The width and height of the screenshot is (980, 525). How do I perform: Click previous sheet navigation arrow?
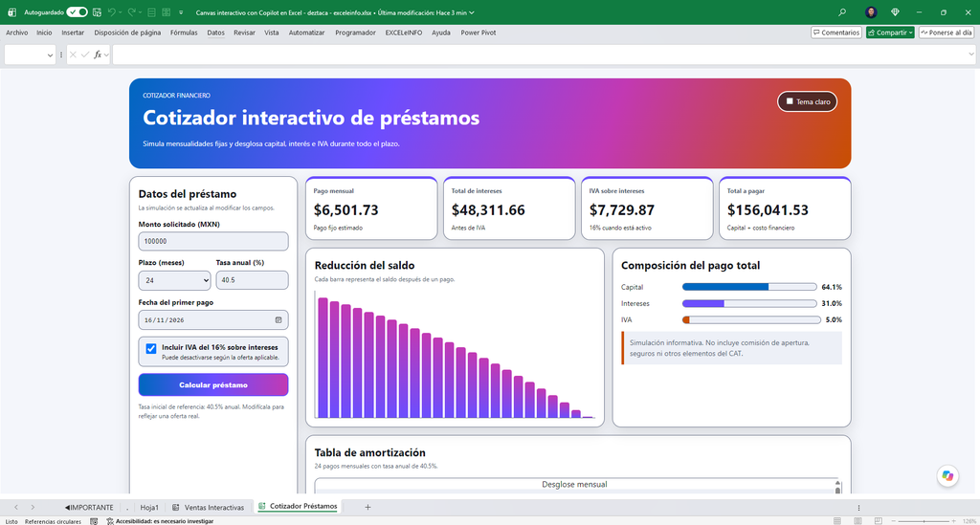pyautogui.click(x=16, y=507)
